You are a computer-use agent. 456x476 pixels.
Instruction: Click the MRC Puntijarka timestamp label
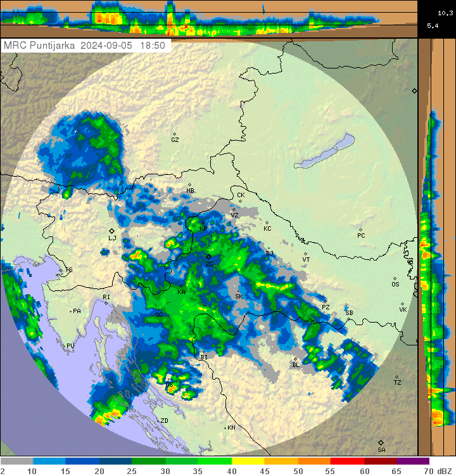(85, 46)
